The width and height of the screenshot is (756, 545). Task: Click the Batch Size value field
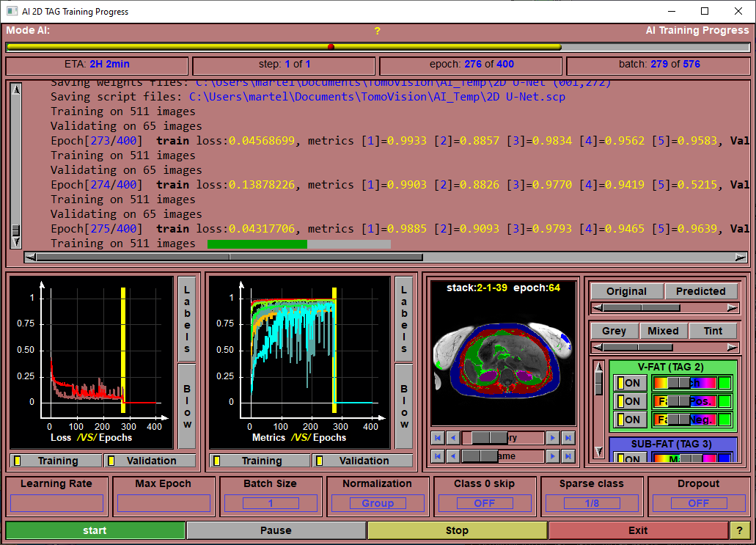tap(270, 503)
